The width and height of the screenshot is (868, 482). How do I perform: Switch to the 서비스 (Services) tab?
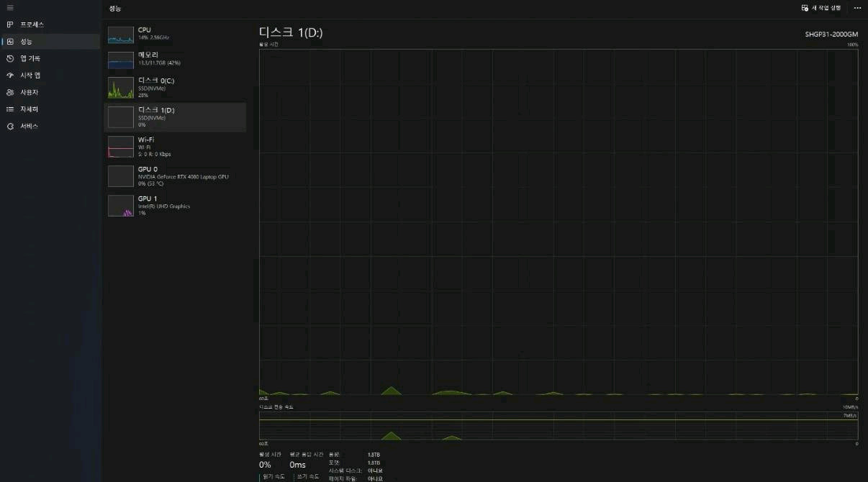tap(31, 126)
